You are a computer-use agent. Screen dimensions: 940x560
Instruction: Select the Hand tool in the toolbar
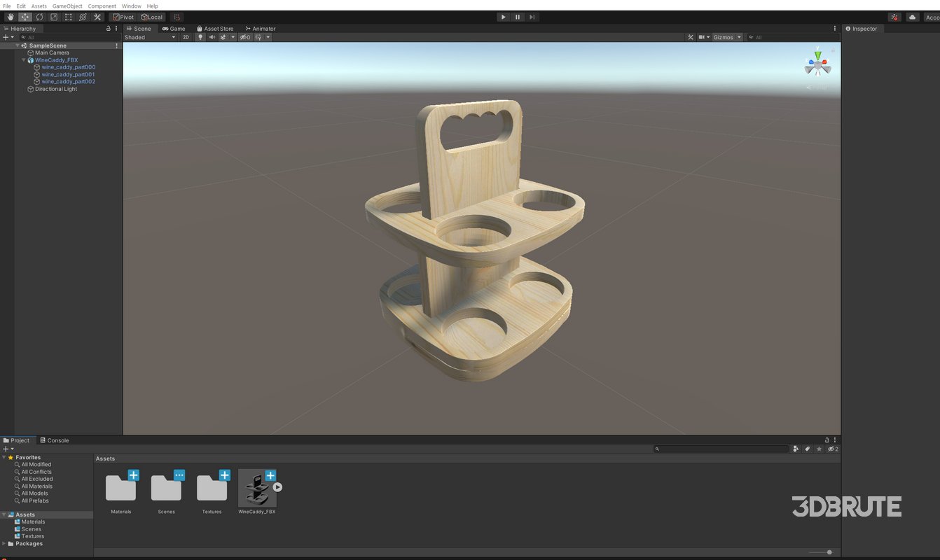point(11,17)
